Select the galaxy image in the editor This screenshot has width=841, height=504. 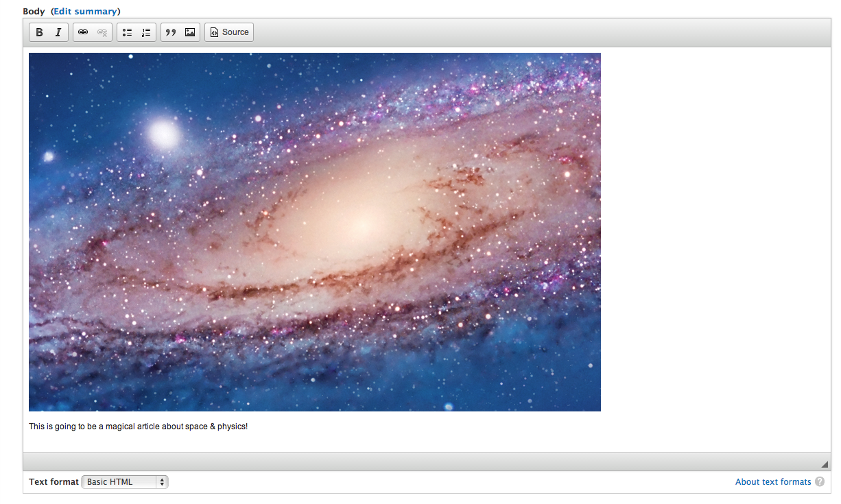coord(315,232)
